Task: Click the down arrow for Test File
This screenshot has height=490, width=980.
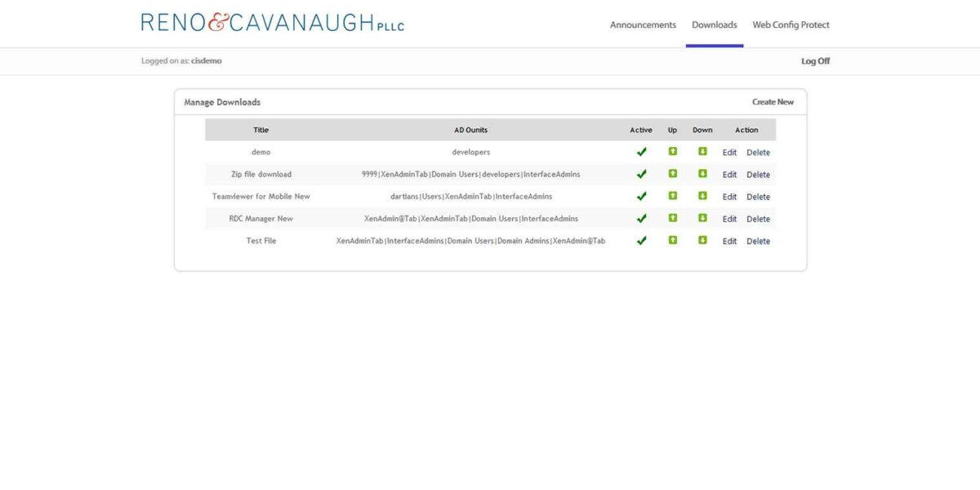Action: tap(702, 241)
